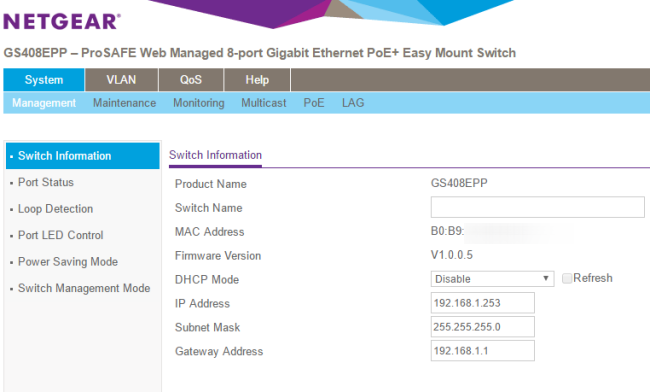Viewport: 650px width, 392px height.
Task: Click the GS408EPP product name value
Action: tap(459, 183)
